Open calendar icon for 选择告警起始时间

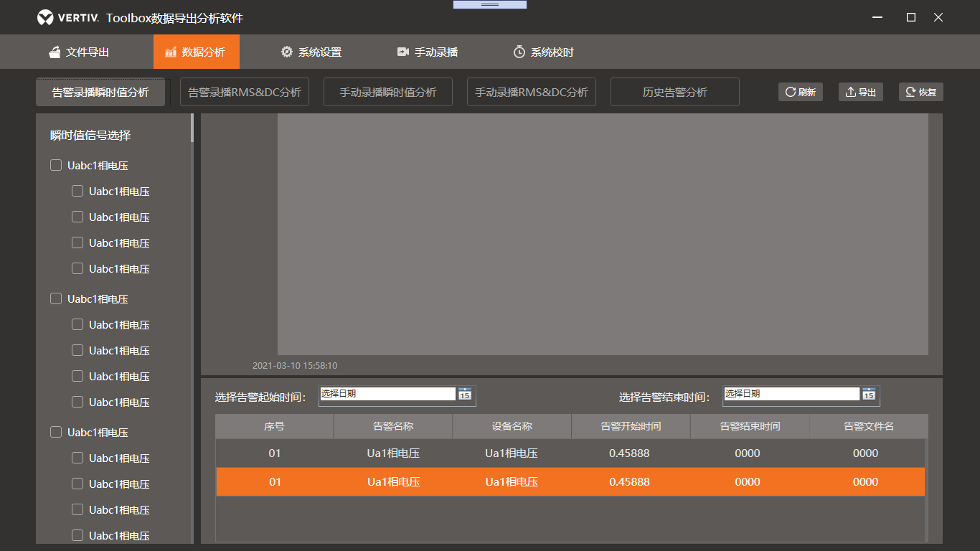465,394
